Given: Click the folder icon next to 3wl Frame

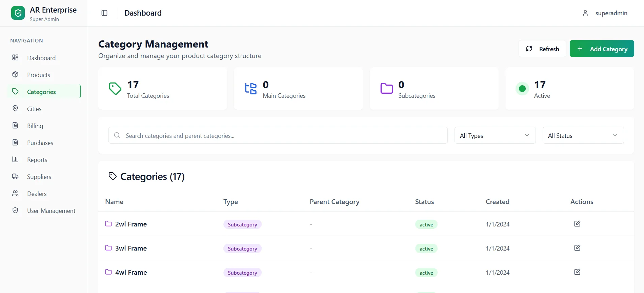Looking at the screenshot, I should click(108, 248).
